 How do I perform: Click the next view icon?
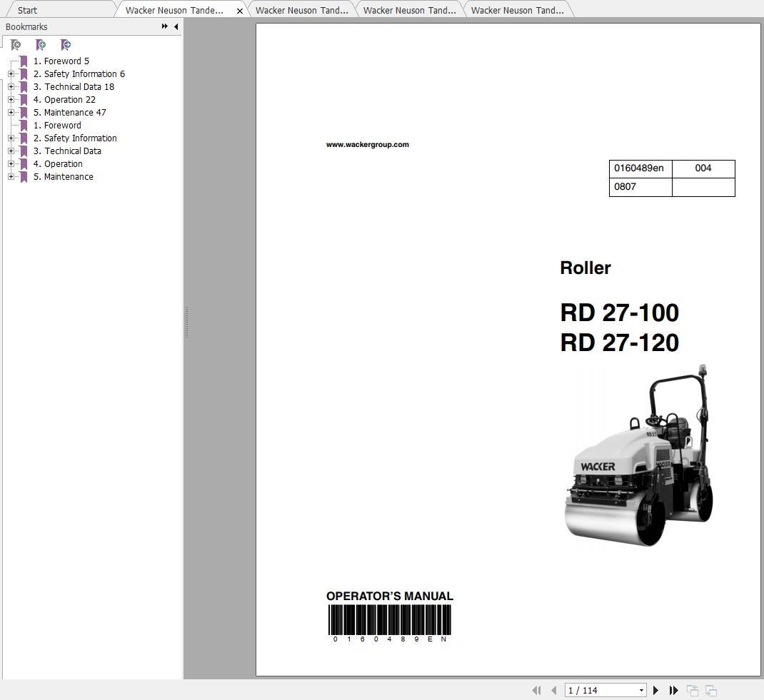click(x=710, y=690)
